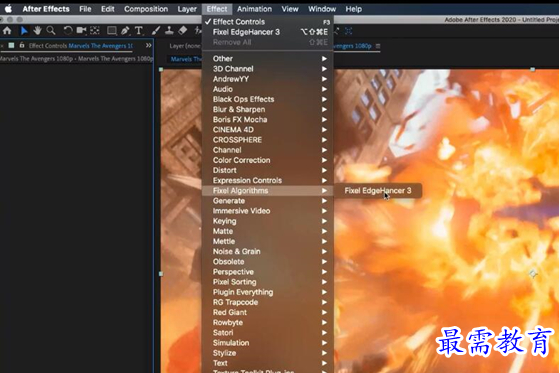560x373 pixels.
Task: Expand hidden panel tabs with double chevron
Action: [149, 45]
